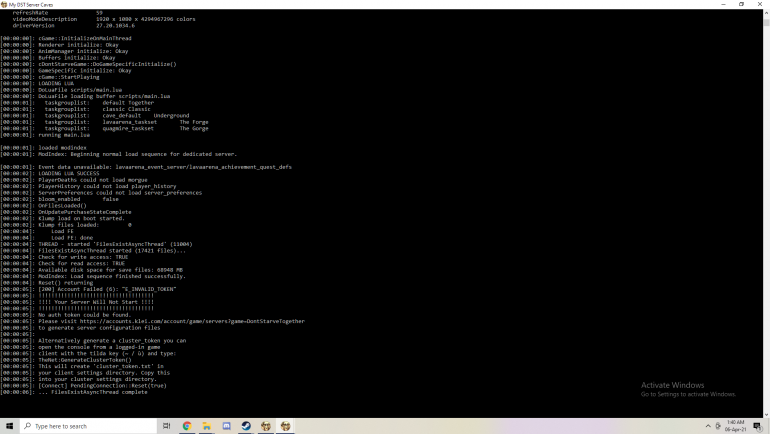Viewport: 770px width, 434px height.
Task: Minimize the DST Server console window
Action: [x=714, y=4]
